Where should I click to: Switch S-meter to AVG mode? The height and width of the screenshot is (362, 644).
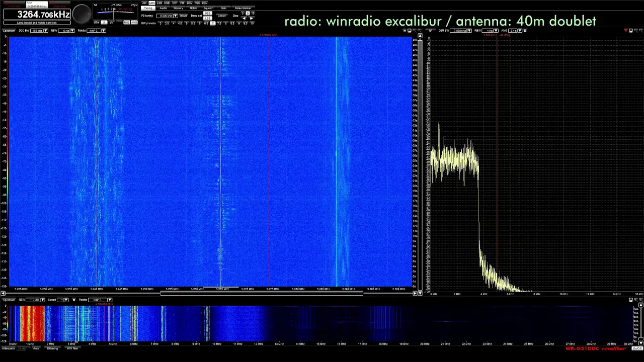click(134, 22)
